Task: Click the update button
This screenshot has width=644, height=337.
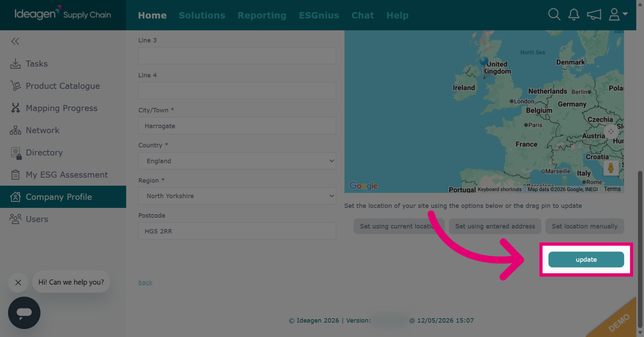Action: [x=586, y=260]
